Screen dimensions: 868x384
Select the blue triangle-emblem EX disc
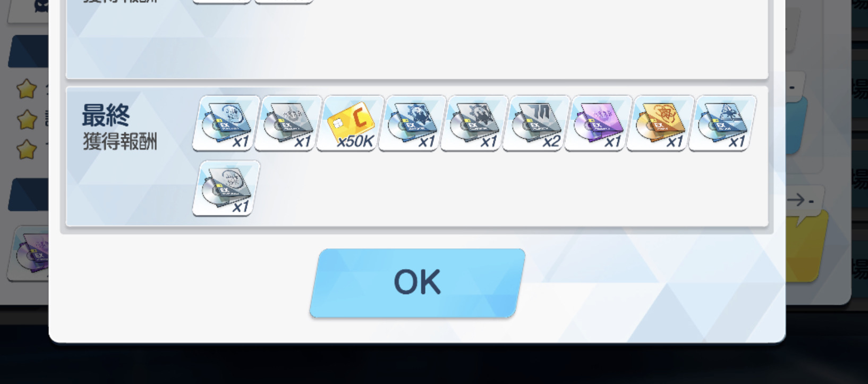(x=723, y=123)
